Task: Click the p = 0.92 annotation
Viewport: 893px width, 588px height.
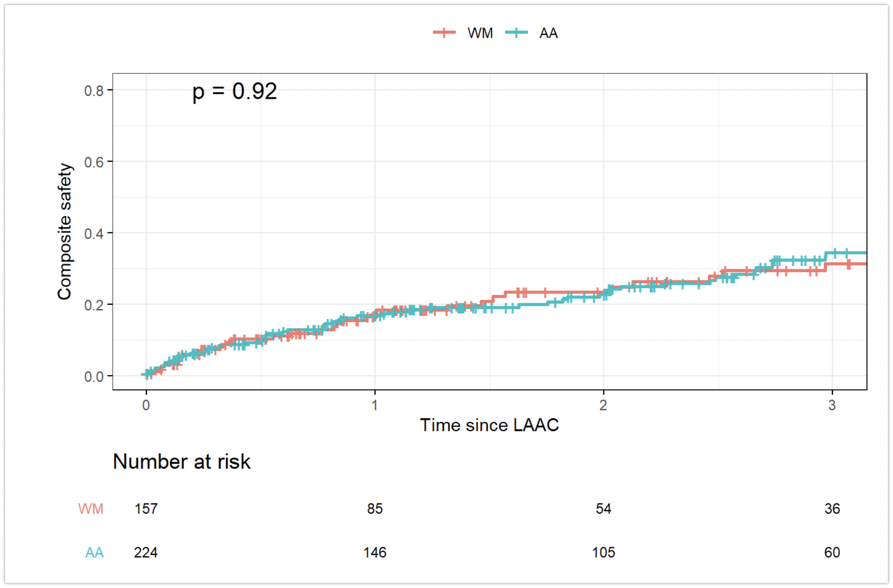Action: tap(234, 92)
